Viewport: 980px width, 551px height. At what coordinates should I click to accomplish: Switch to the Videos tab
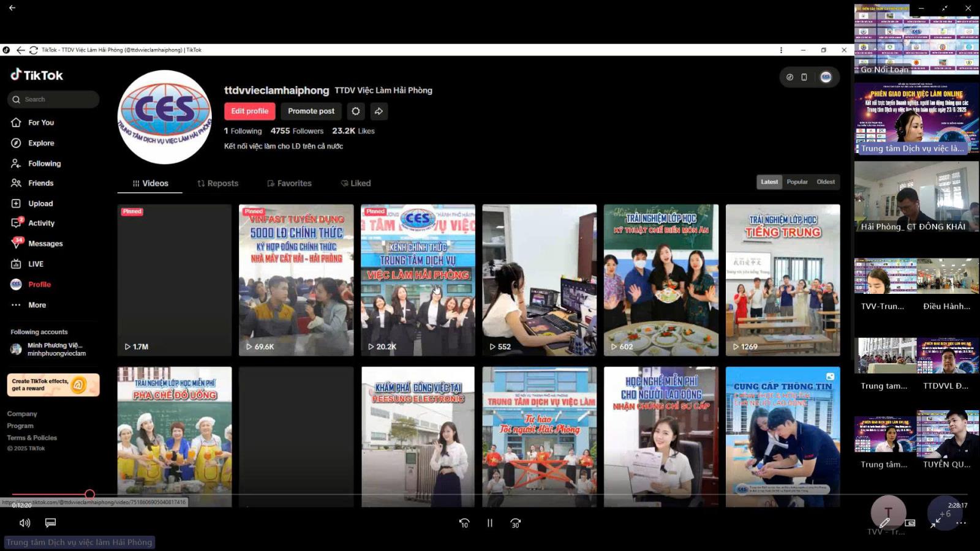click(150, 183)
